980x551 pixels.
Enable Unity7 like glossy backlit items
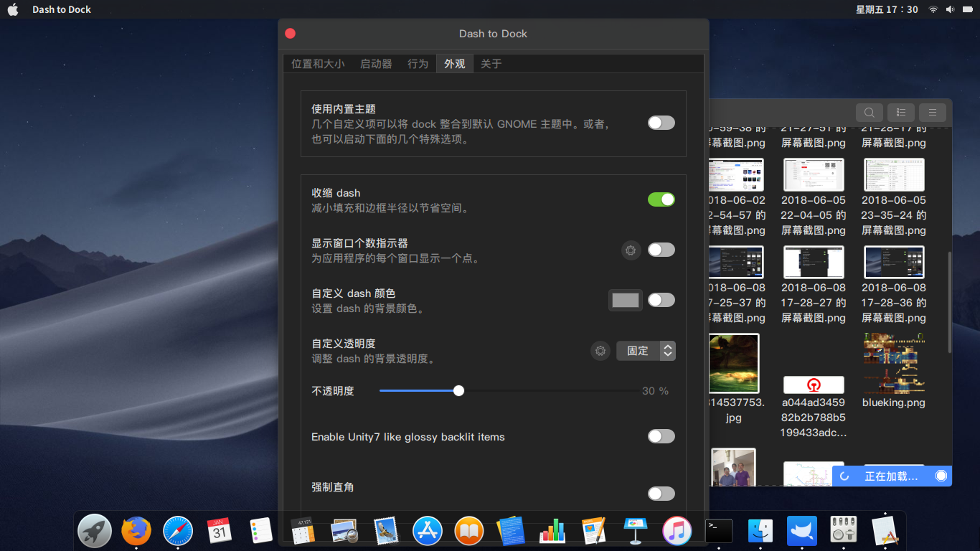point(661,436)
